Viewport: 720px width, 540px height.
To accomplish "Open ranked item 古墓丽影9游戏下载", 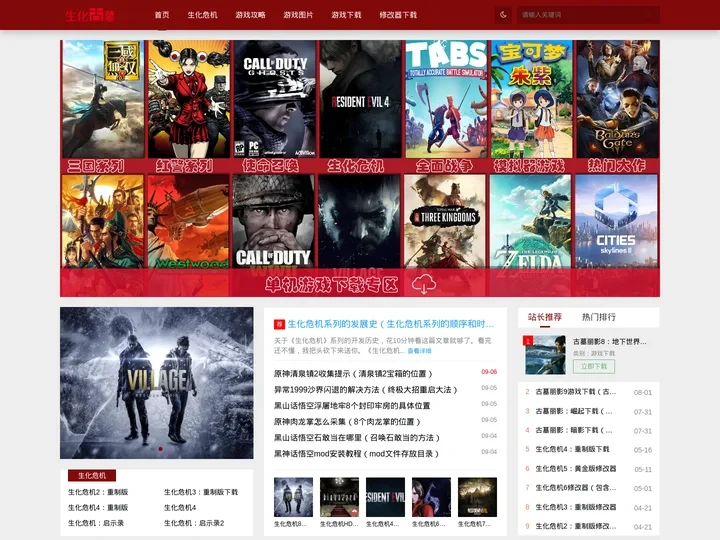I will pos(576,392).
